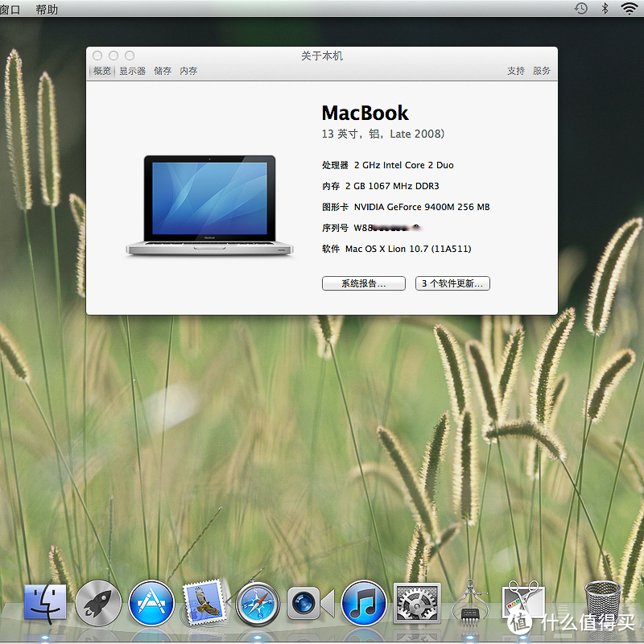Switch to the 储存 tab
The width and height of the screenshot is (644, 644).
162,70
